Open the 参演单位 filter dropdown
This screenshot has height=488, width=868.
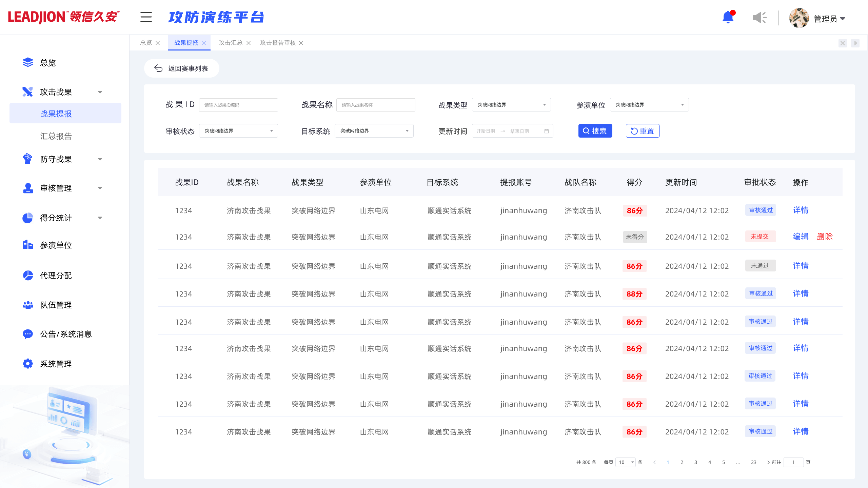point(649,105)
